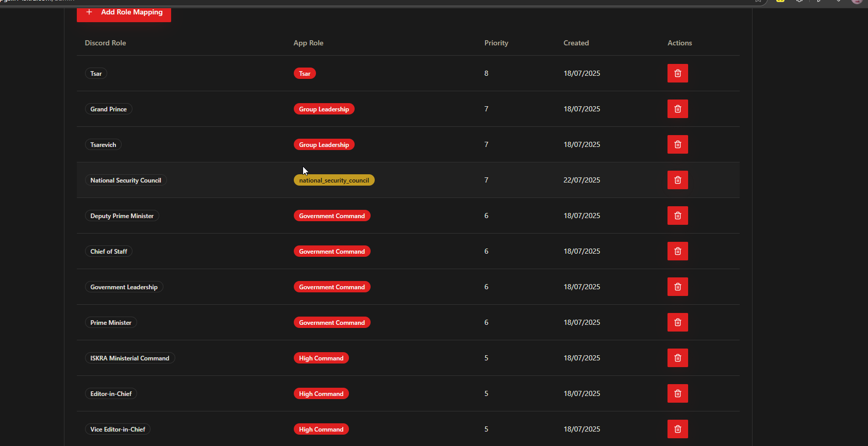Viewport: 868px width, 446px height.
Task: Delete the Chief of Staff mapping
Action: (677, 251)
